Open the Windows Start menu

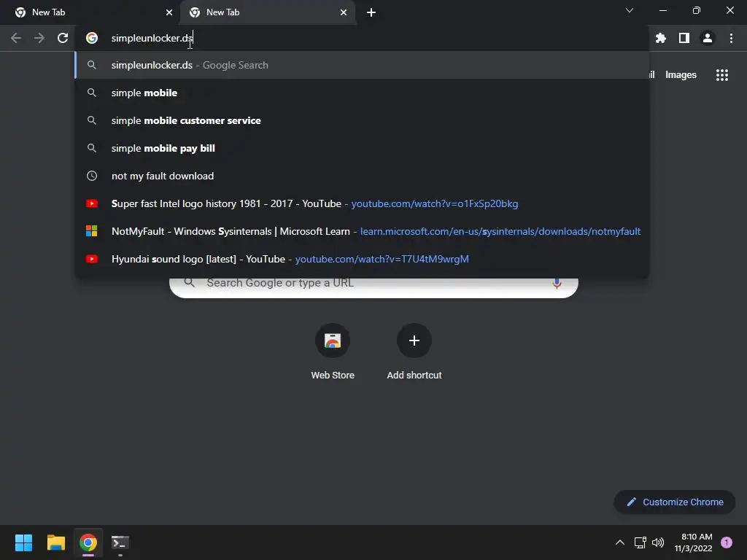pyautogui.click(x=23, y=542)
